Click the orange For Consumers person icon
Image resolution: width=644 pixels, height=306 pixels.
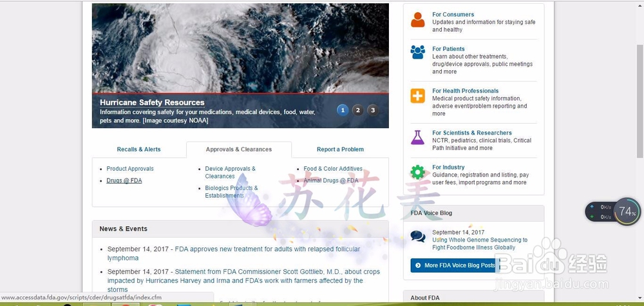(418, 19)
